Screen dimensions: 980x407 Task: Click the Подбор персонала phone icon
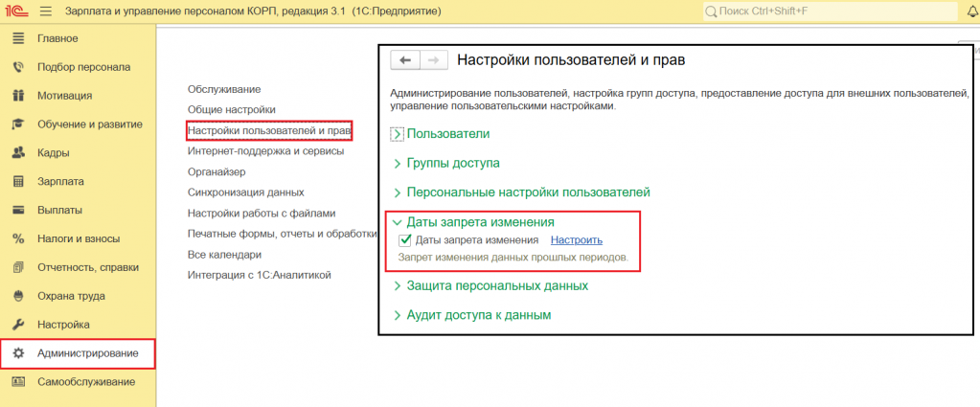point(18,67)
